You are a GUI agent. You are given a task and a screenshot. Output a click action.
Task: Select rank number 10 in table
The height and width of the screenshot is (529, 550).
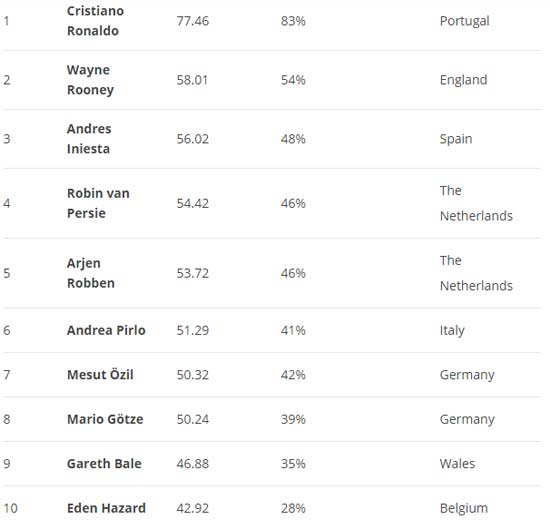tap(11, 508)
